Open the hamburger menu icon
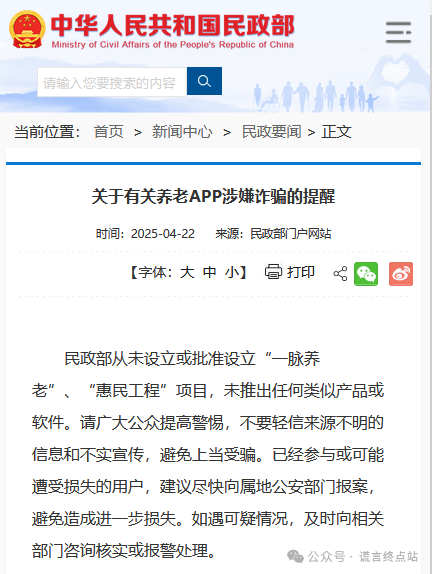This screenshot has width=432, height=574. point(398,32)
